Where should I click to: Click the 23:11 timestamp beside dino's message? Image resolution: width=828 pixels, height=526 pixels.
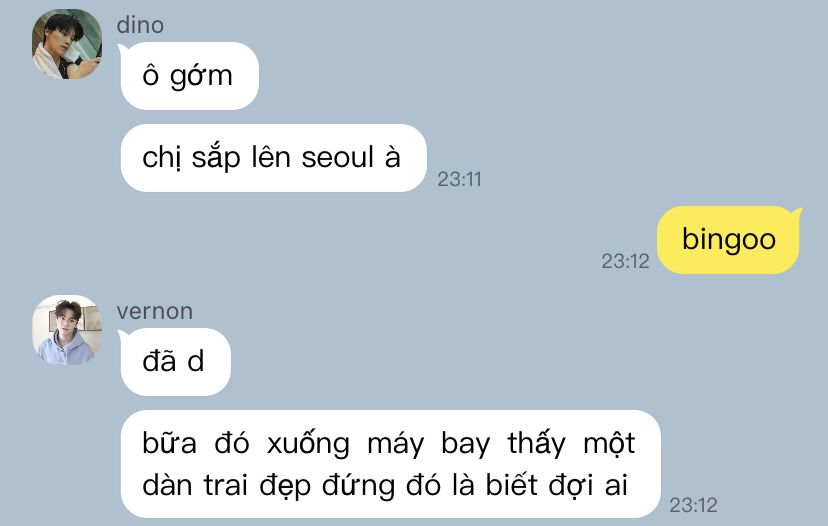459,180
